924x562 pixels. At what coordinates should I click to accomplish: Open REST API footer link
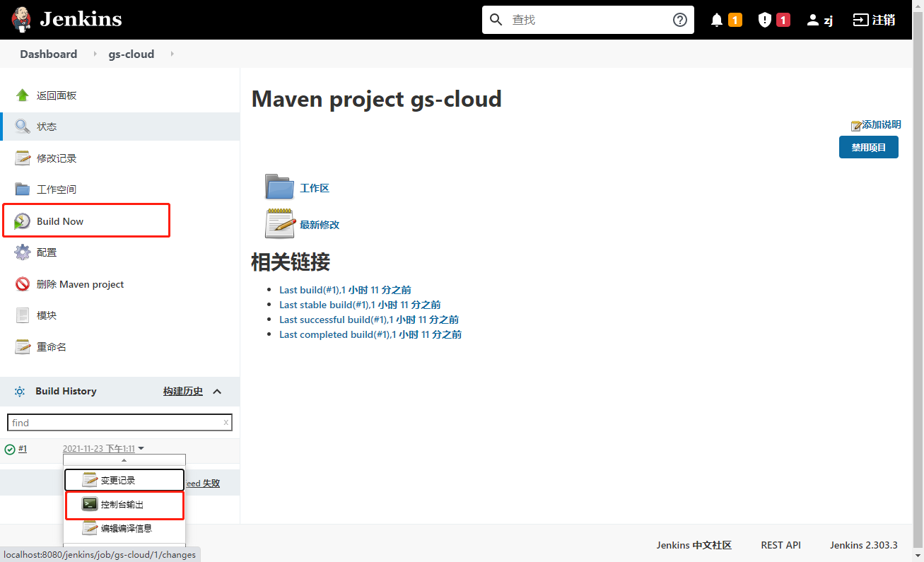(x=780, y=545)
